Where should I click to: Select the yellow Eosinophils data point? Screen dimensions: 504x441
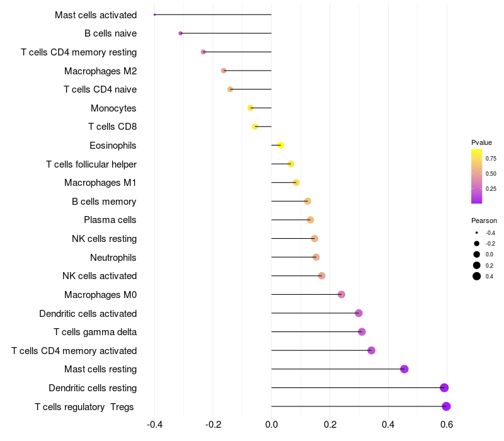(x=280, y=146)
